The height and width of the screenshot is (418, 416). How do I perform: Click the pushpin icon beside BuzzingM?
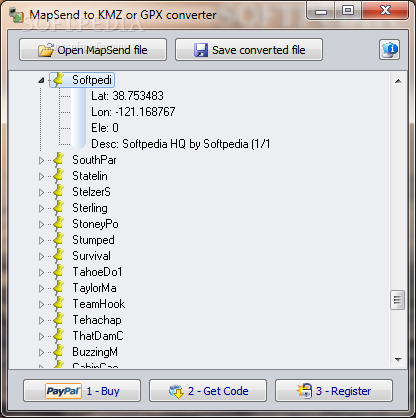click(59, 351)
